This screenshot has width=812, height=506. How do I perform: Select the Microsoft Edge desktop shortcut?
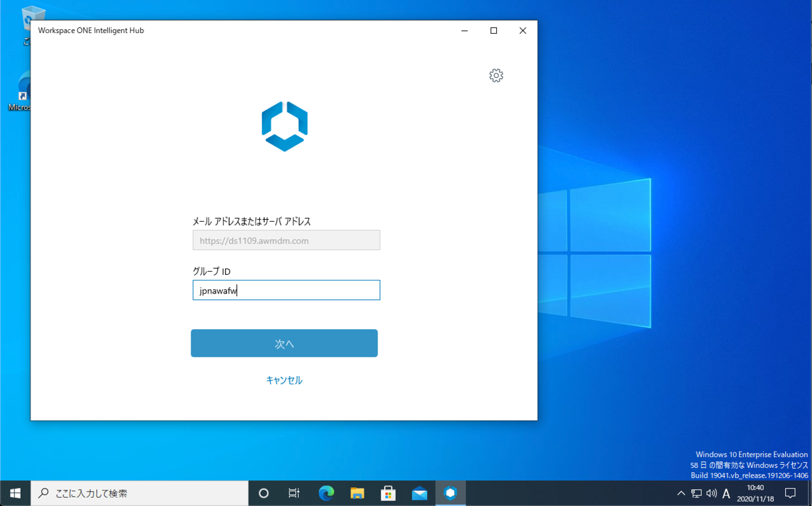(x=19, y=91)
